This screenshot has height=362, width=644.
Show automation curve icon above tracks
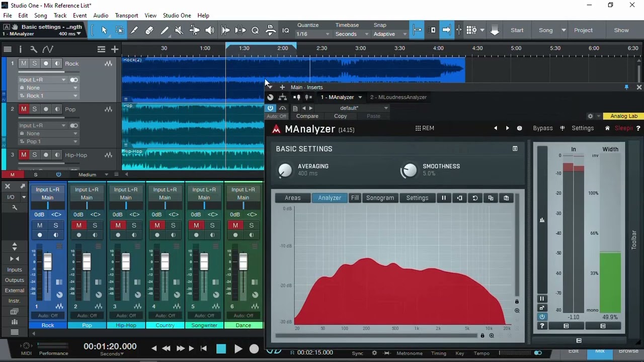(48, 49)
